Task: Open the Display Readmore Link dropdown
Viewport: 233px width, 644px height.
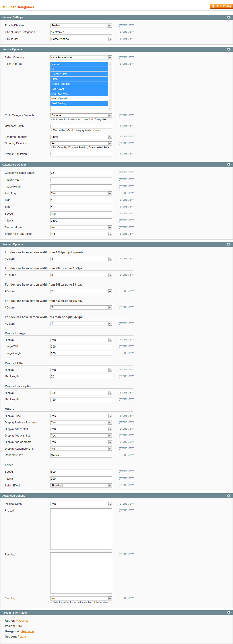Action: click(81, 449)
